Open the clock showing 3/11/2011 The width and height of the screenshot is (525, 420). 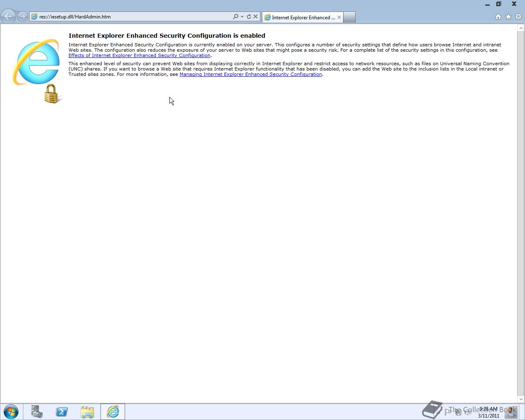coord(488,412)
